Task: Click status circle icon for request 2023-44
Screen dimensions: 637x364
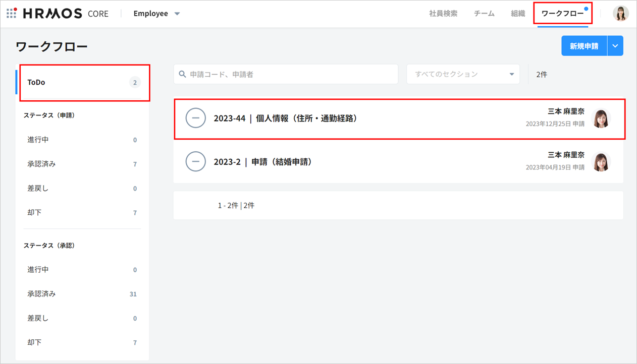Action: [196, 118]
